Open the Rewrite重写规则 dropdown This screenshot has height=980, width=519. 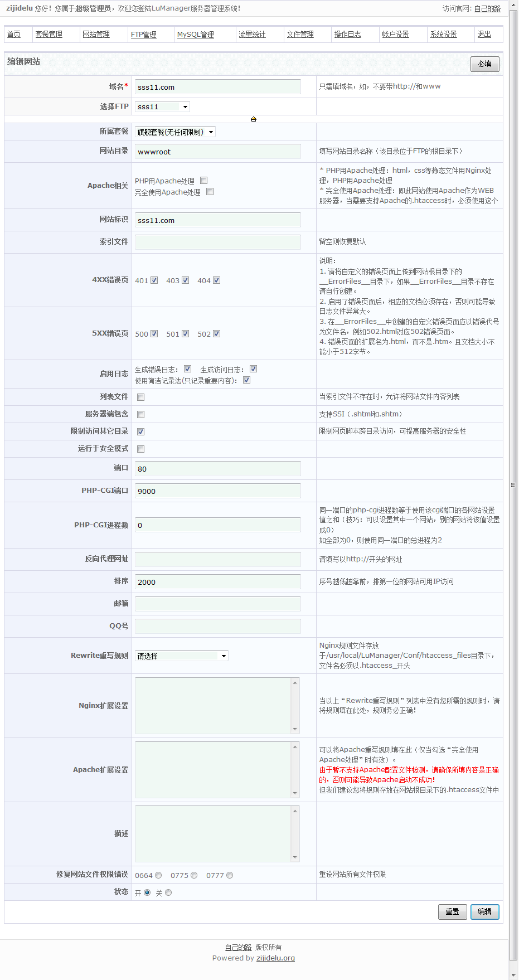click(x=182, y=656)
